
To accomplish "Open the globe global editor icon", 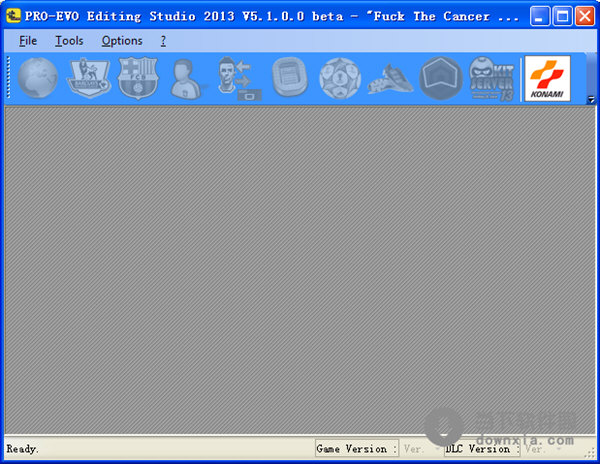I will pyautogui.click(x=38, y=78).
